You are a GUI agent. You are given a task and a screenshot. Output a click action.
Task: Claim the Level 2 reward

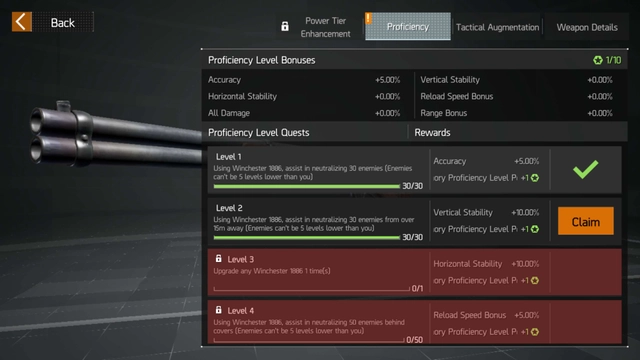[586, 221]
